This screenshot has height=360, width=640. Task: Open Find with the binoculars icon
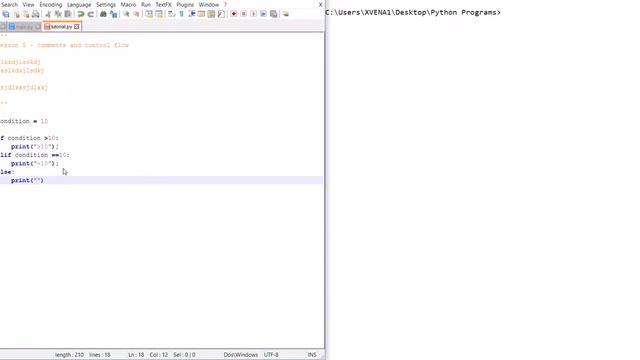click(x=103, y=14)
